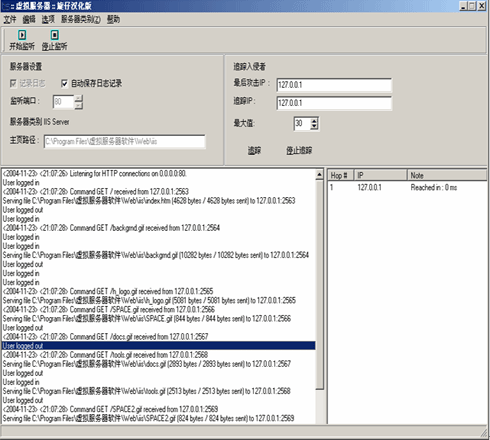Screen dimensions: 490x440
Task: Click the 停止监听 stop listening icon
Action: (x=55, y=35)
